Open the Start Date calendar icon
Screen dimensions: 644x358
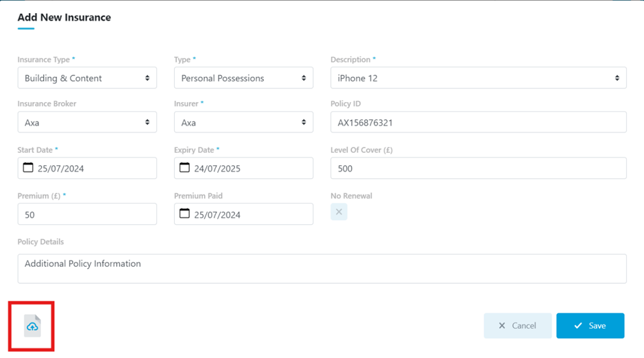click(28, 167)
